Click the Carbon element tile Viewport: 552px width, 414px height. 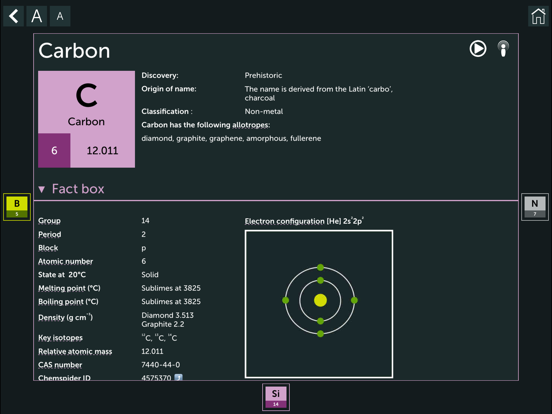(x=87, y=119)
